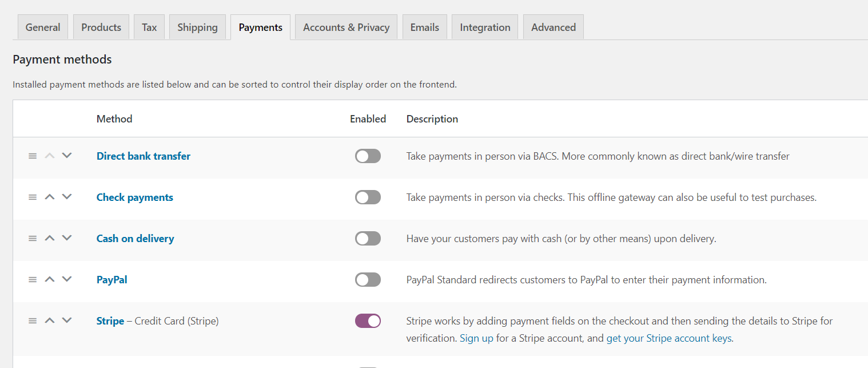Click the Stripe row drag handle
This screenshot has height=368, width=868.
pos(33,320)
